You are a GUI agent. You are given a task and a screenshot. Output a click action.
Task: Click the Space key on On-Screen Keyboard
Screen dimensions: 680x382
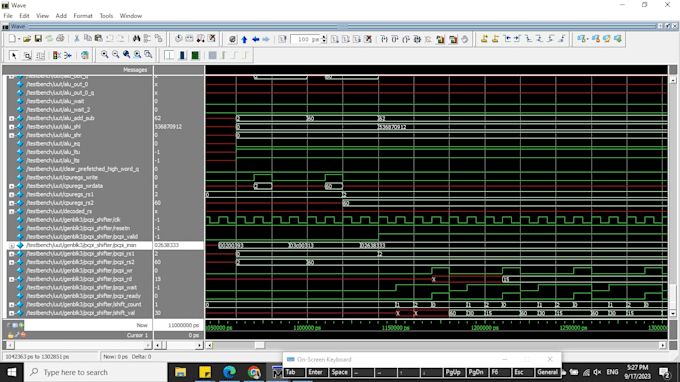coord(339,372)
